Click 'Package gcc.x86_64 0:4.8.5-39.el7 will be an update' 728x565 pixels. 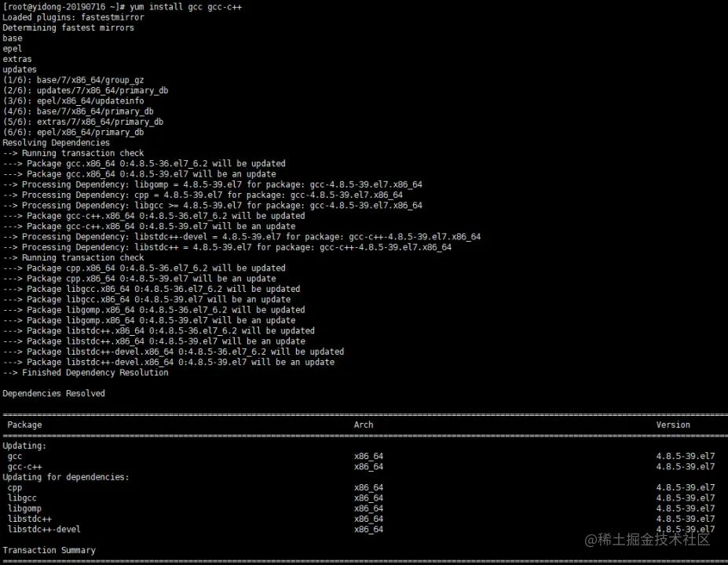(152, 174)
